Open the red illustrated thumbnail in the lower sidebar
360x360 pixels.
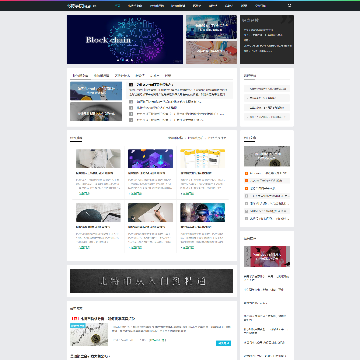267,256
